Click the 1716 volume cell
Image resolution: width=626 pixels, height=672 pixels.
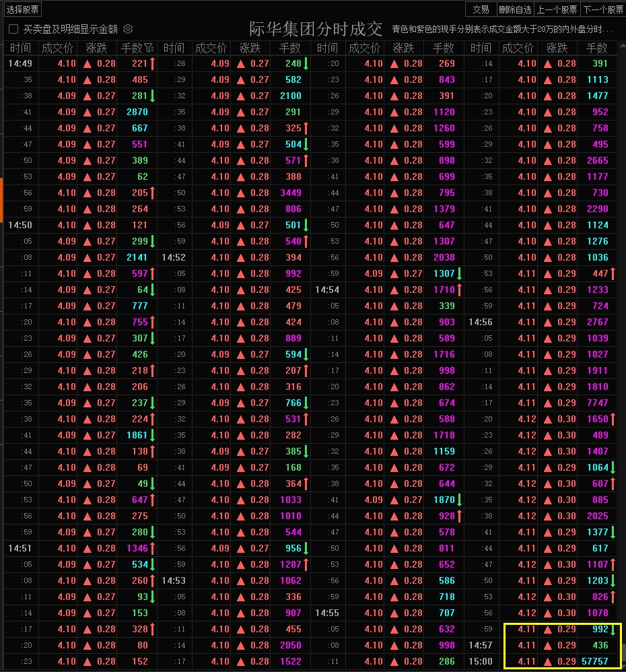[444, 354]
